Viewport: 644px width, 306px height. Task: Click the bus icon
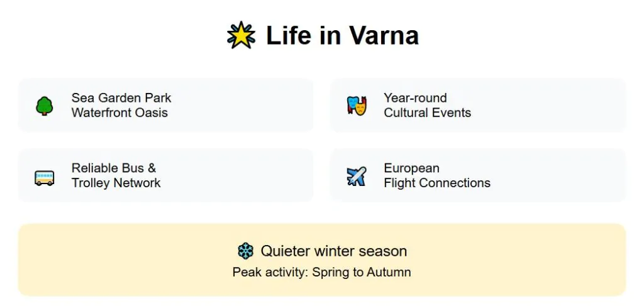click(44, 177)
